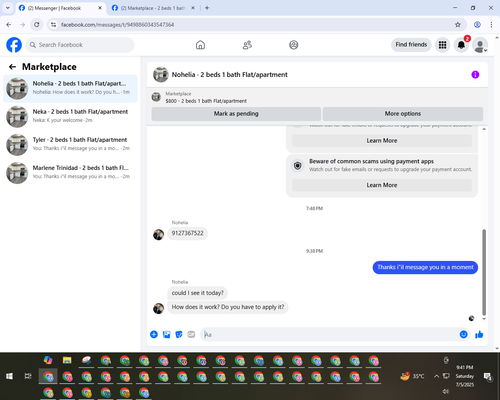Screen dimensions: 500x400
Task: Click the upper Learn More button
Action: pos(382,141)
